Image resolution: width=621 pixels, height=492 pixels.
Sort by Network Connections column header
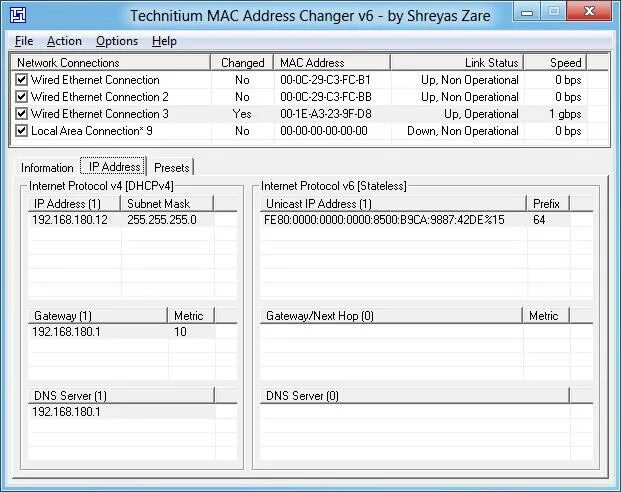110,63
